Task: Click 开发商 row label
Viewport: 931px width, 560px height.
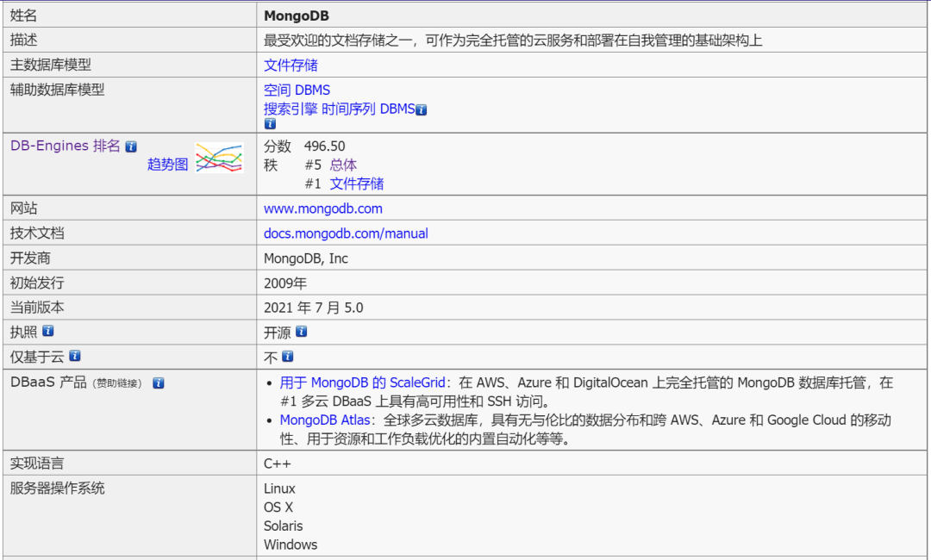Action: (30, 258)
